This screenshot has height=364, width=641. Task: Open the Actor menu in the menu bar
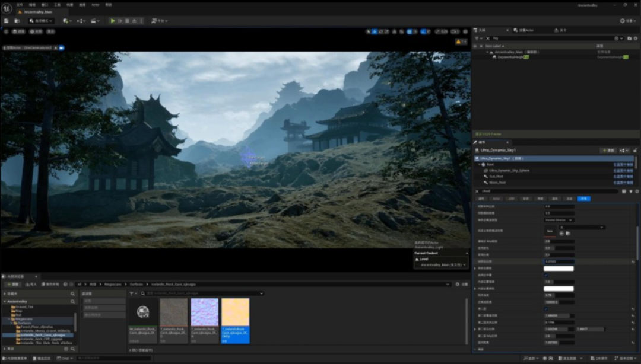[95, 5]
